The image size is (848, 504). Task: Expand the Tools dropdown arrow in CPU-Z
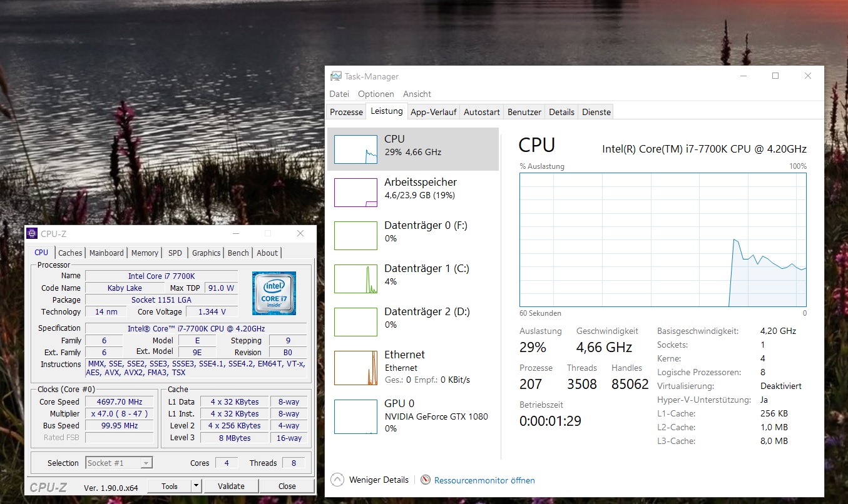[196, 486]
